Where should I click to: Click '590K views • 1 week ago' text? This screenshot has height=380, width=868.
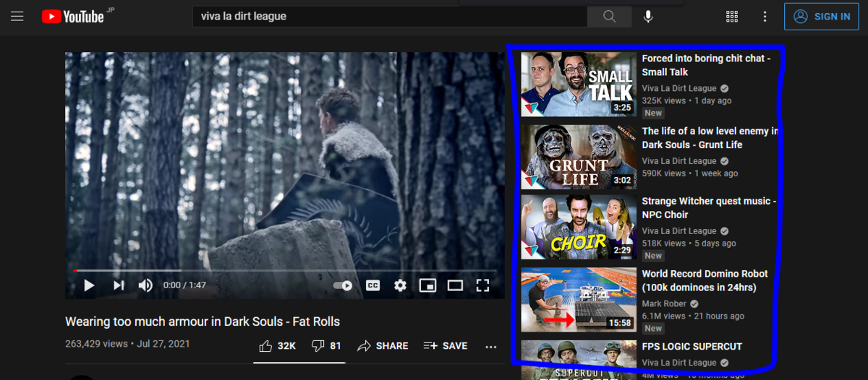coord(690,173)
